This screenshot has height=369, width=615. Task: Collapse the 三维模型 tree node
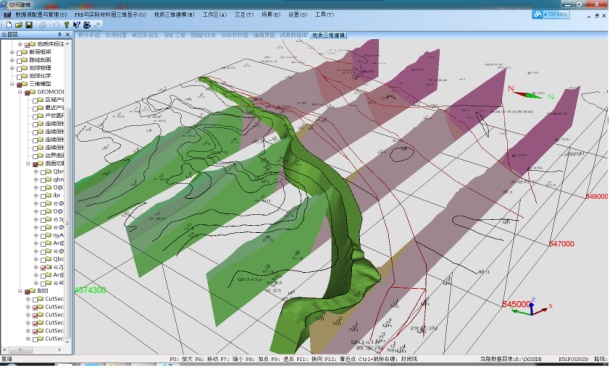point(12,84)
